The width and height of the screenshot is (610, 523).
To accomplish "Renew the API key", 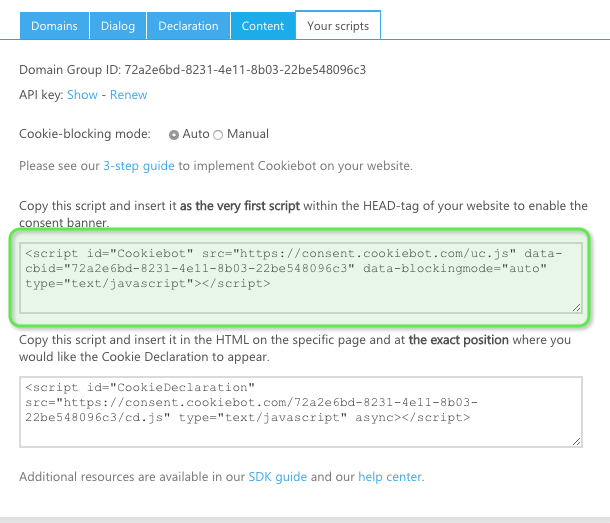I will pyautogui.click(x=128, y=95).
